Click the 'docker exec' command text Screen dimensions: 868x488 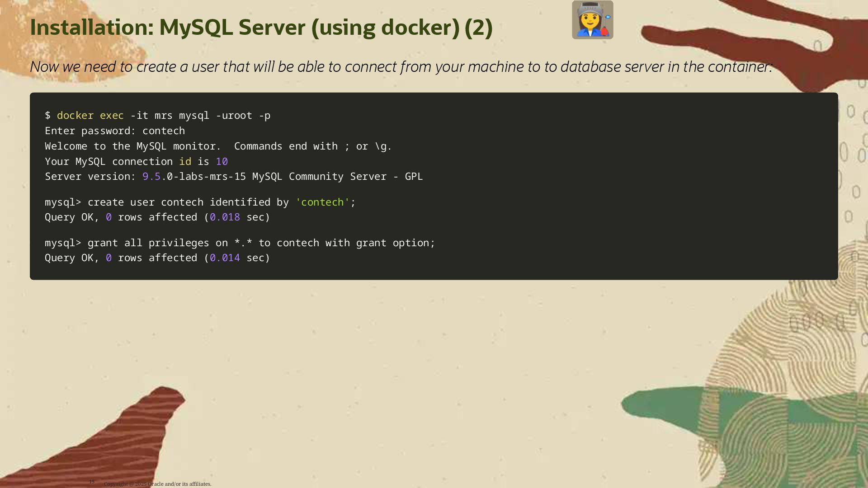tap(90, 116)
